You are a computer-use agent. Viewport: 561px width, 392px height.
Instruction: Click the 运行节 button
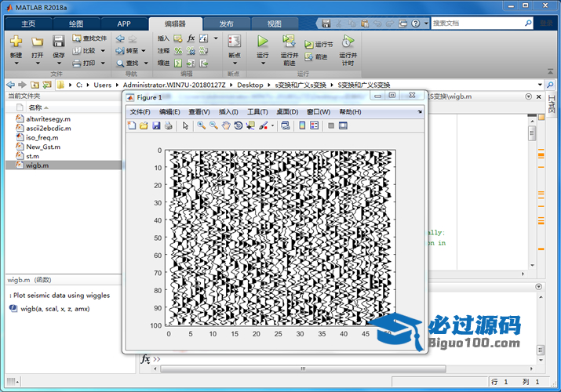coord(319,45)
